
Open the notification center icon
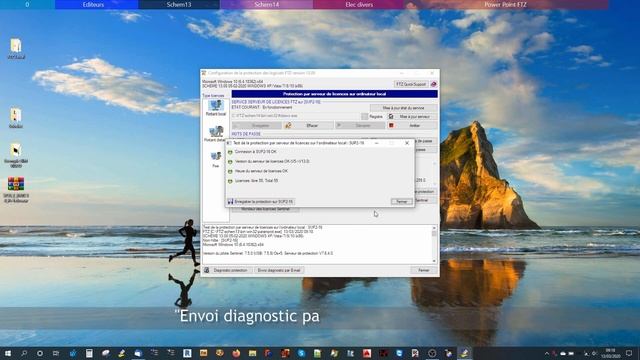[629, 353]
